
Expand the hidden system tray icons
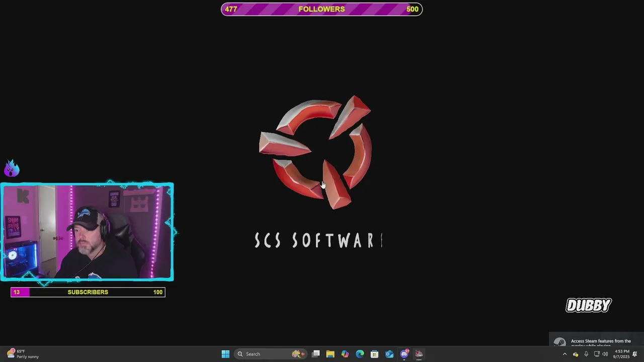pyautogui.click(x=565, y=354)
